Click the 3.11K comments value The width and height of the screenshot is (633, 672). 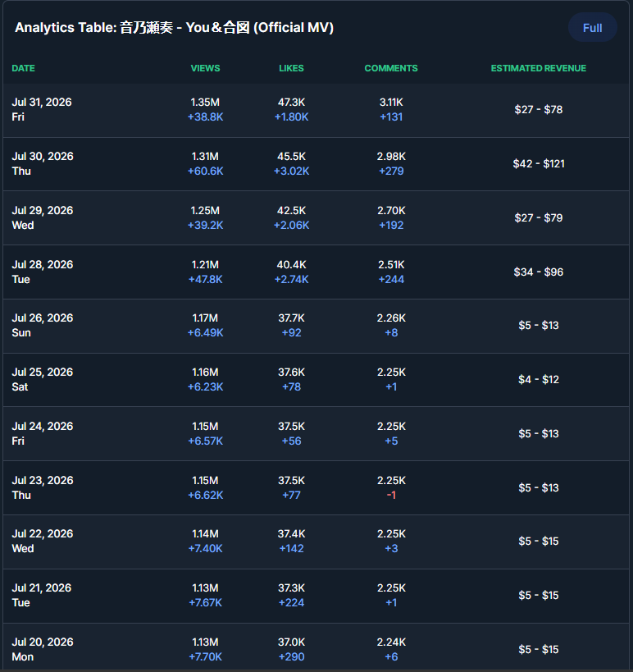[x=391, y=103]
